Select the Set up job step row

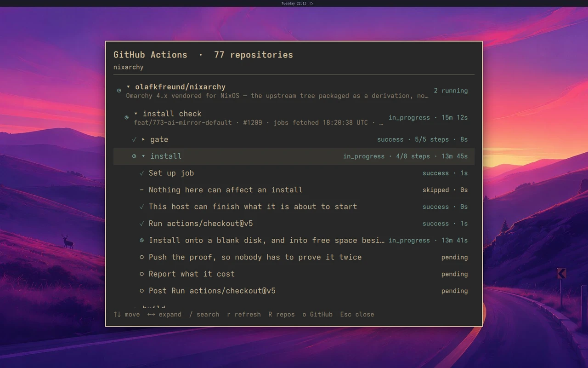pyautogui.click(x=294, y=173)
